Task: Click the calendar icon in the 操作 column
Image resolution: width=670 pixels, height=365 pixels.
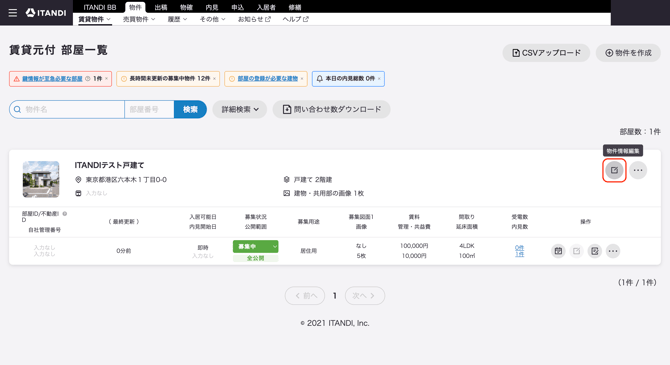Action: tap(558, 251)
